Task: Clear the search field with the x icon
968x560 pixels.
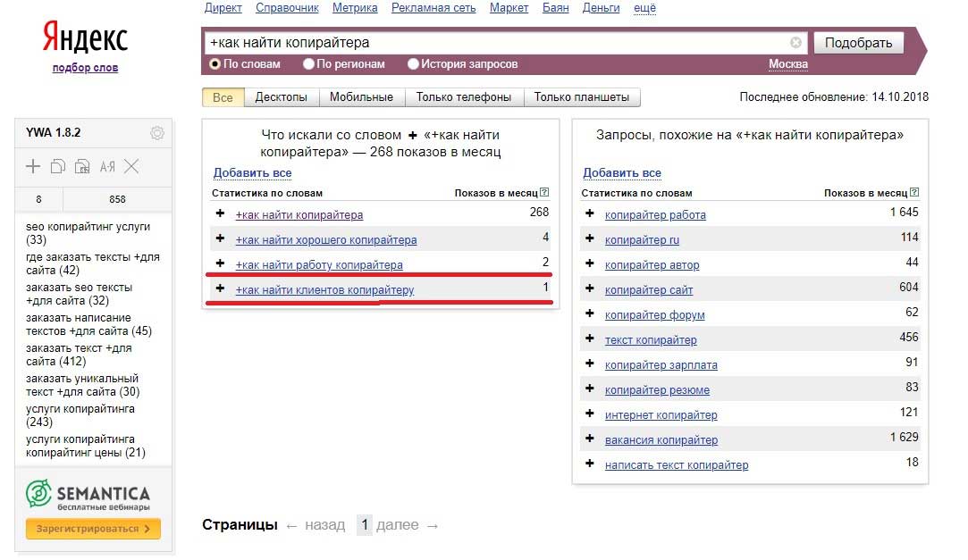Action: tap(795, 42)
